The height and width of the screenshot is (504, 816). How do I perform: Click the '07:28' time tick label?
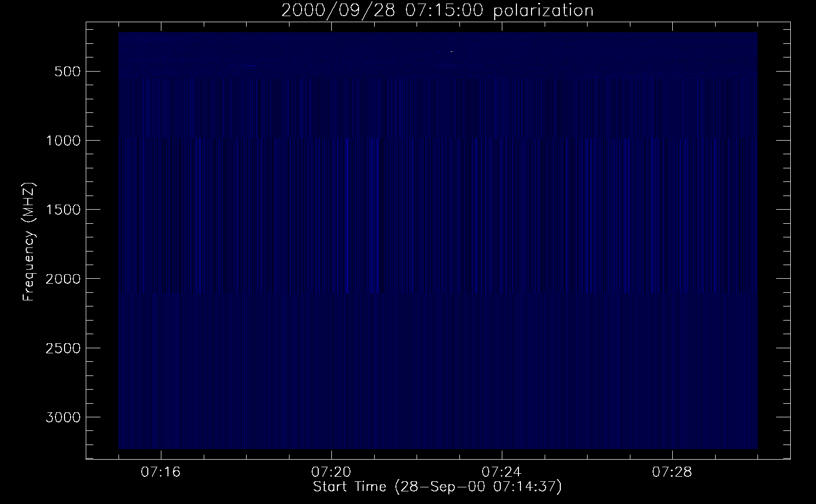click(672, 472)
